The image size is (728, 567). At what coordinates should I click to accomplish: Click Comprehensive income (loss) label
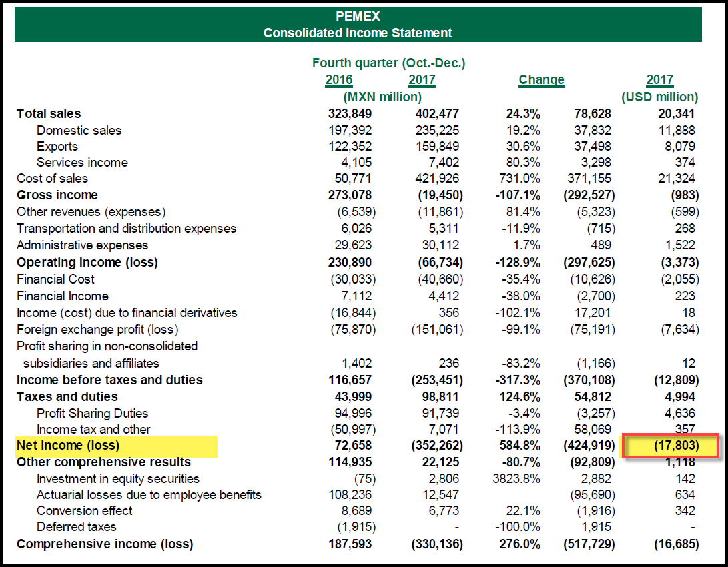point(105,544)
